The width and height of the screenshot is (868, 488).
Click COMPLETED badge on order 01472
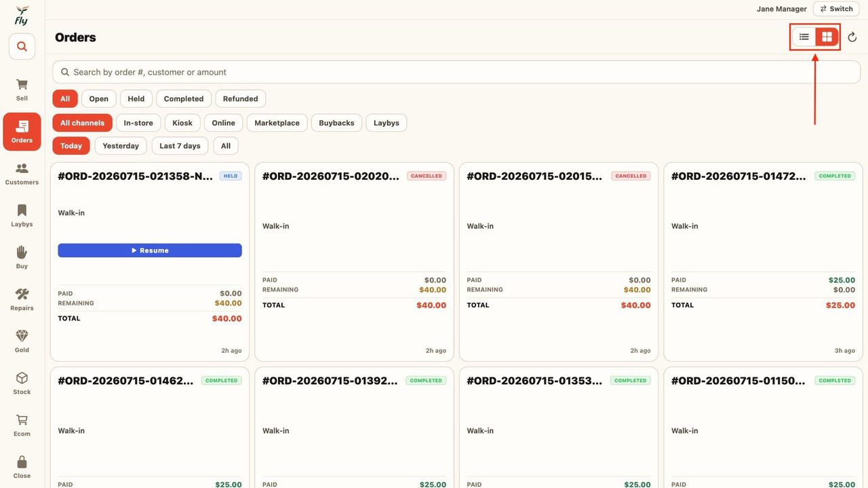click(835, 176)
